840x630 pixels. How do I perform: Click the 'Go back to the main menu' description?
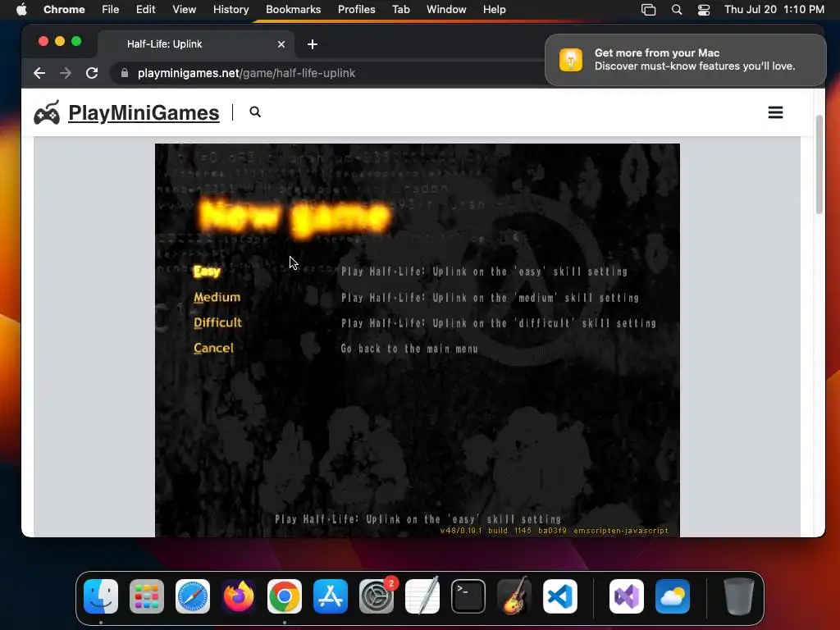[409, 349]
